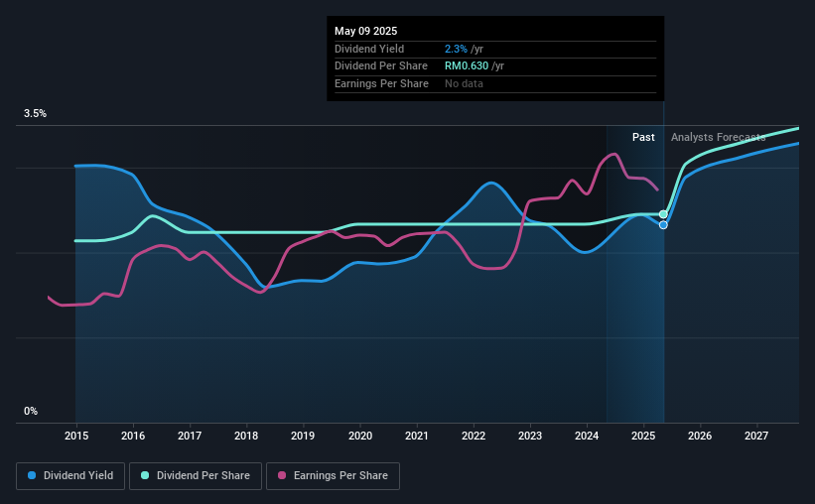The width and height of the screenshot is (815, 504).
Task: Toggle the Earnings Per Share legend series
Action: pyautogui.click(x=333, y=476)
